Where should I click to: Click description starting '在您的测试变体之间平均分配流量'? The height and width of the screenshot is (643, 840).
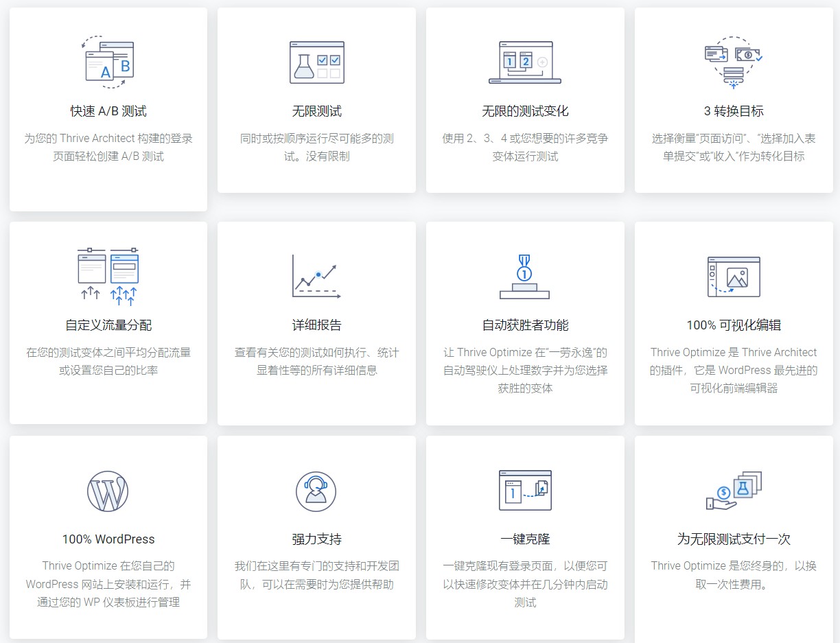tap(108, 362)
